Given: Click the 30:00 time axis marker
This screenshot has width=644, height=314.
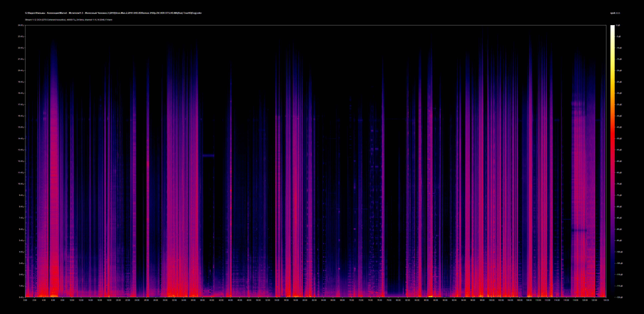Looking at the screenshot, I should (x=165, y=300).
